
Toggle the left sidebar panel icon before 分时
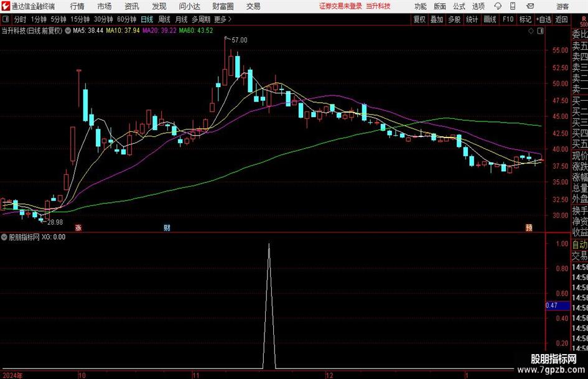5,19
